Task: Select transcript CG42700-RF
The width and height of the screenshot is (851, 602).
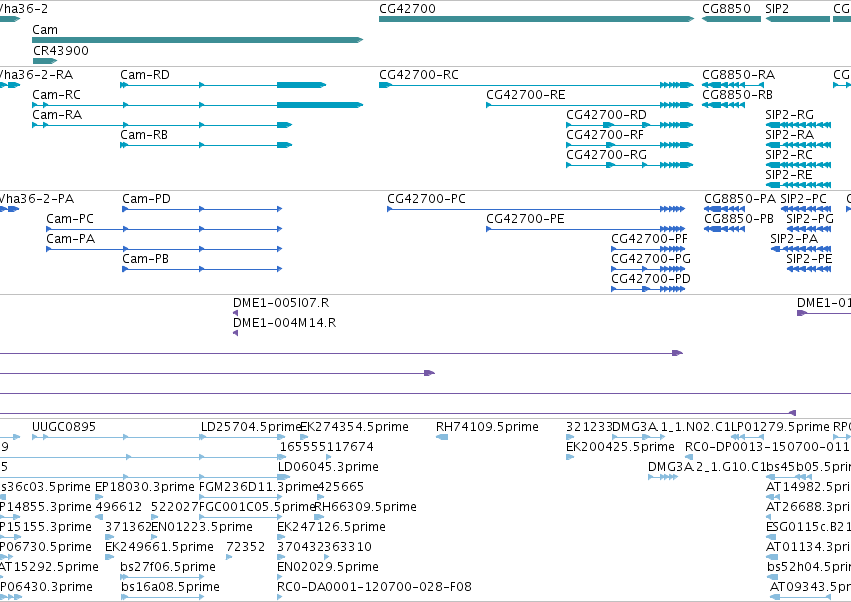Action: (630, 145)
